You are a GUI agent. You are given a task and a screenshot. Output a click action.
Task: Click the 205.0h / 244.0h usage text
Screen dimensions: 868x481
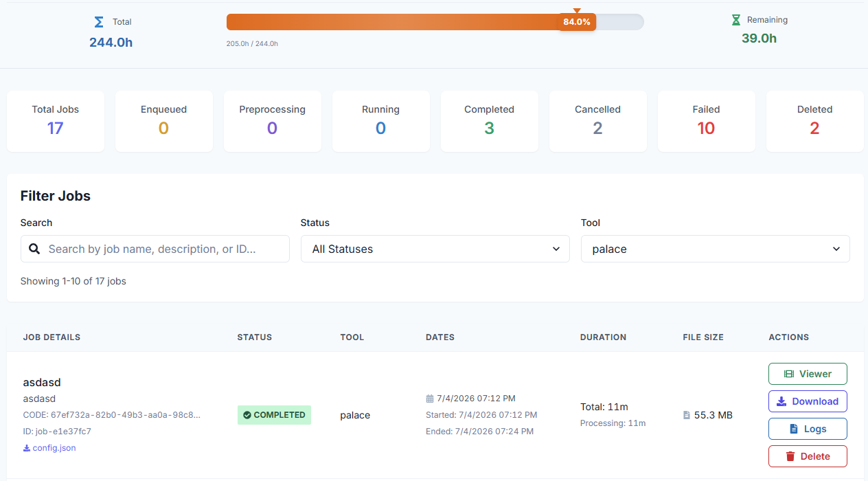click(252, 43)
